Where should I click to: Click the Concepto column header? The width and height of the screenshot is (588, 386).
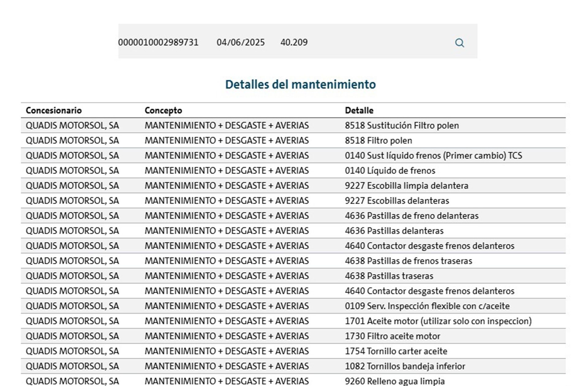click(x=163, y=110)
